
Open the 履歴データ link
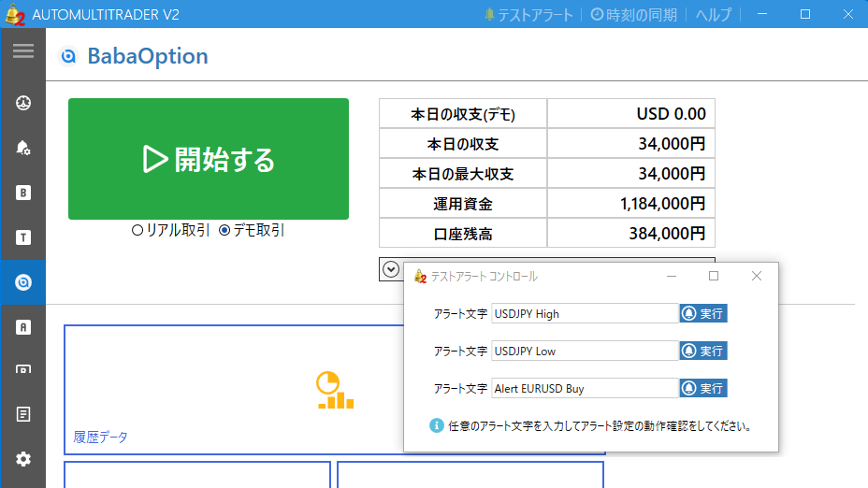[100, 438]
